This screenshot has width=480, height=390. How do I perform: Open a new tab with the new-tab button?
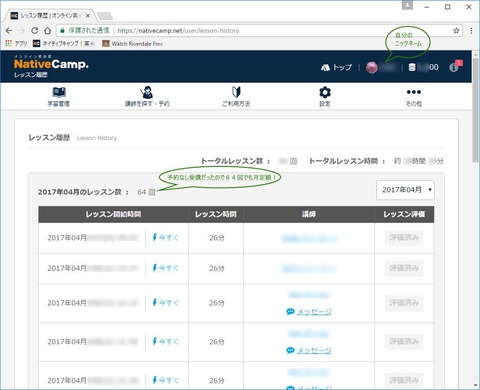tap(105, 16)
